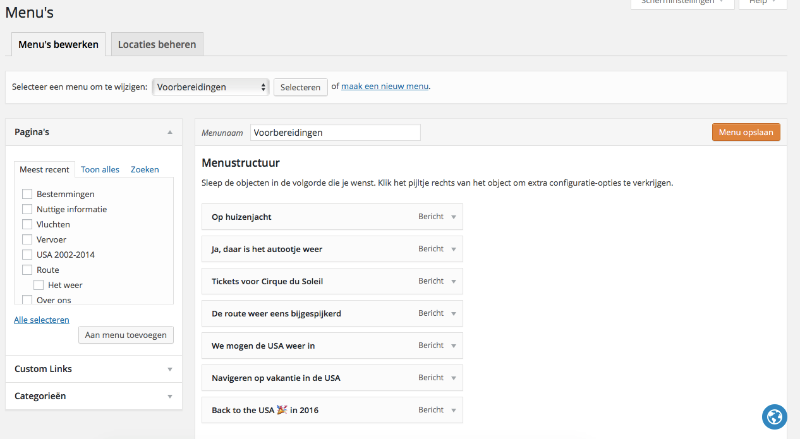
Task: Follow the 'maak een nieuw menu' link
Action: pyautogui.click(x=385, y=87)
